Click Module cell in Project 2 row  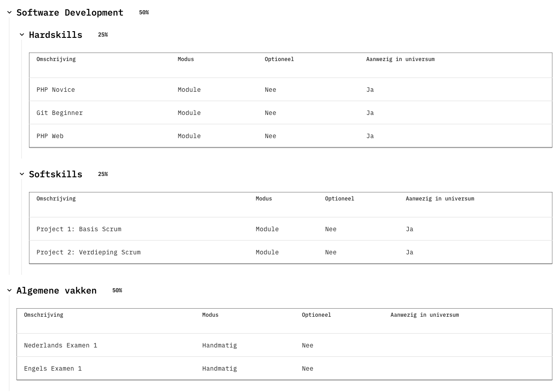click(268, 252)
